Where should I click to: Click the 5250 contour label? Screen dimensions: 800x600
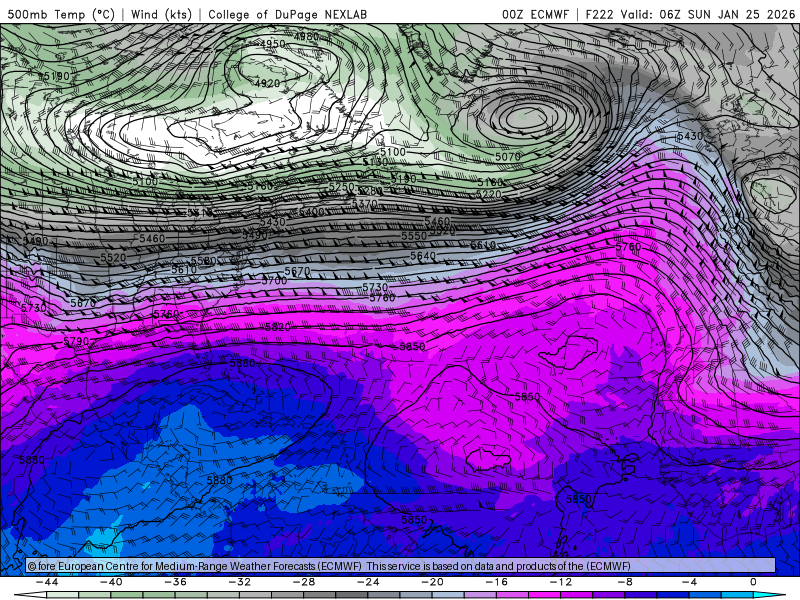(x=341, y=187)
